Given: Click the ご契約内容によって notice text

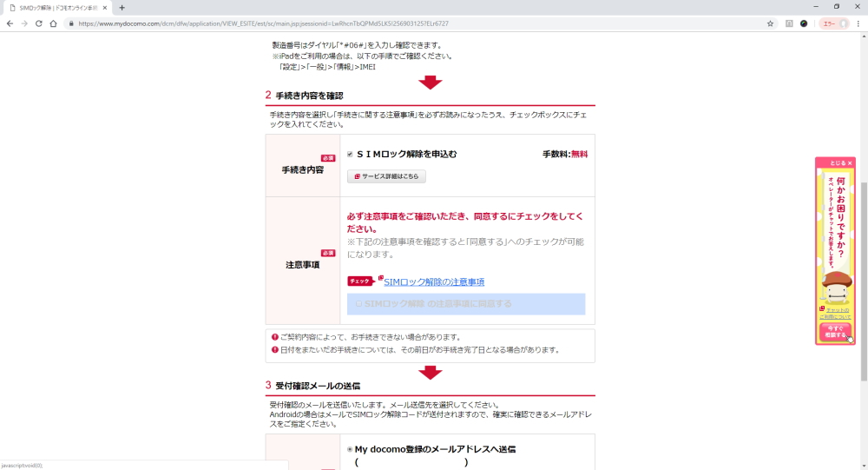Looking at the screenshot, I should click(x=371, y=337).
